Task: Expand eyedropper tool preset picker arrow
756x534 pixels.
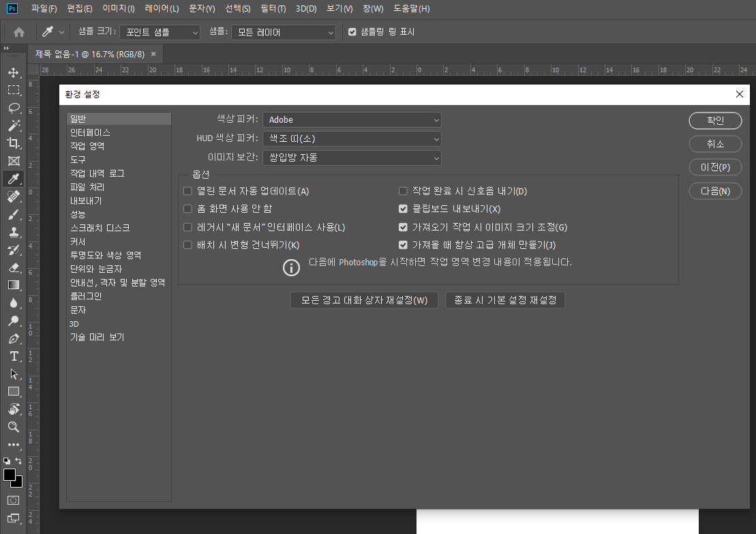Action: click(x=62, y=32)
